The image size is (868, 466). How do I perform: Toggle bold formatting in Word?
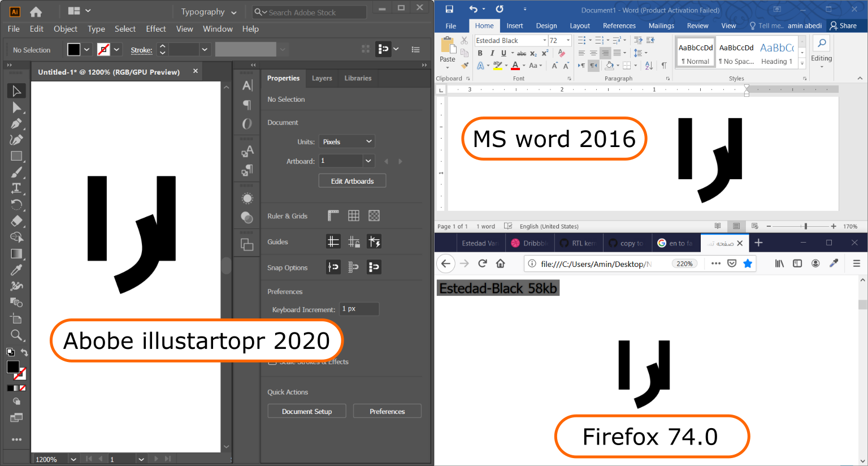click(x=480, y=53)
